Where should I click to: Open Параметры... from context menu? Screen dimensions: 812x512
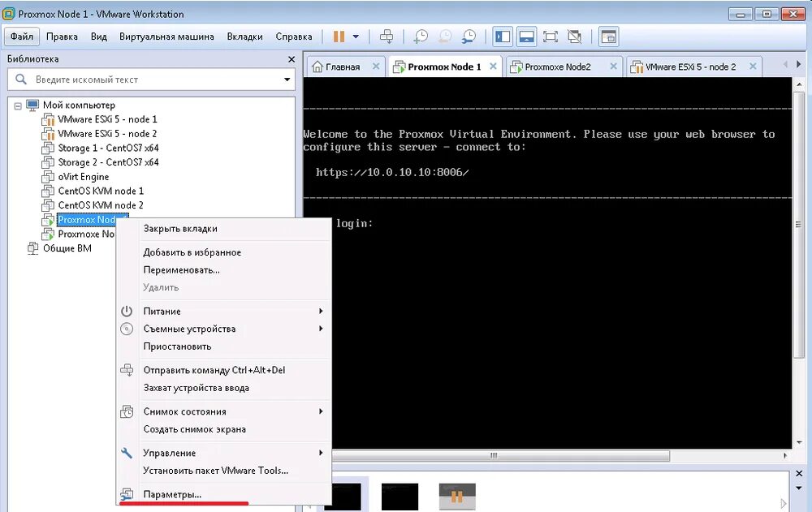click(x=224, y=494)
